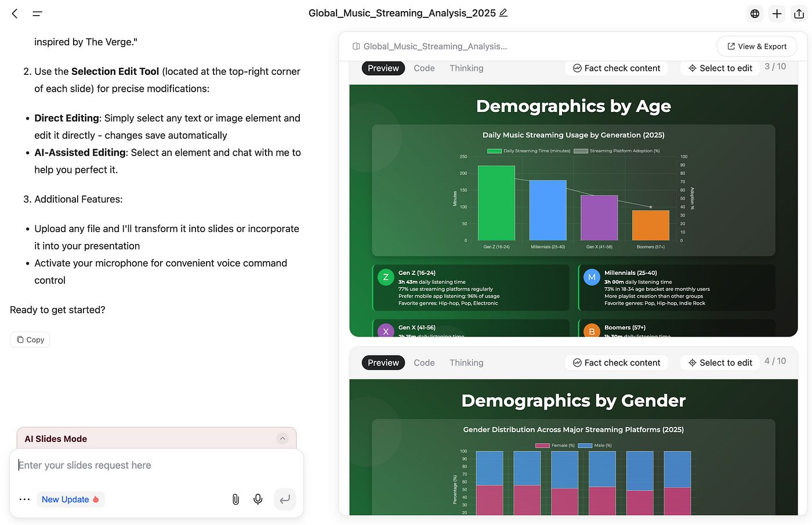Click the green Gen Z bar
812x525 pixels.
496,203
